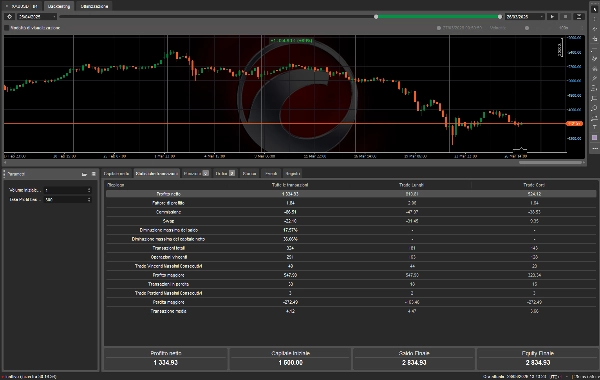Click the sort icon in the Parametri panel header
600x380 pixels.
pyautogui.click(x=84, y=174)
